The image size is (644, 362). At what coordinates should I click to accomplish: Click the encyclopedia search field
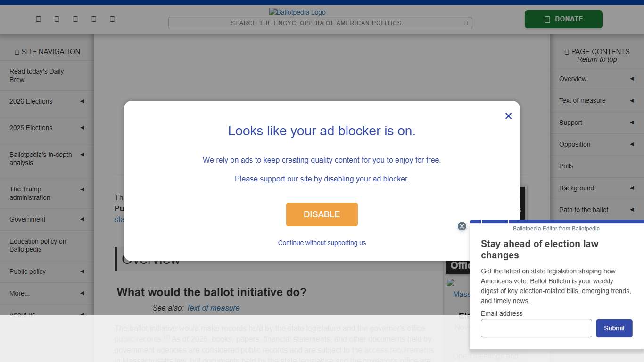(x=317, y=23)
